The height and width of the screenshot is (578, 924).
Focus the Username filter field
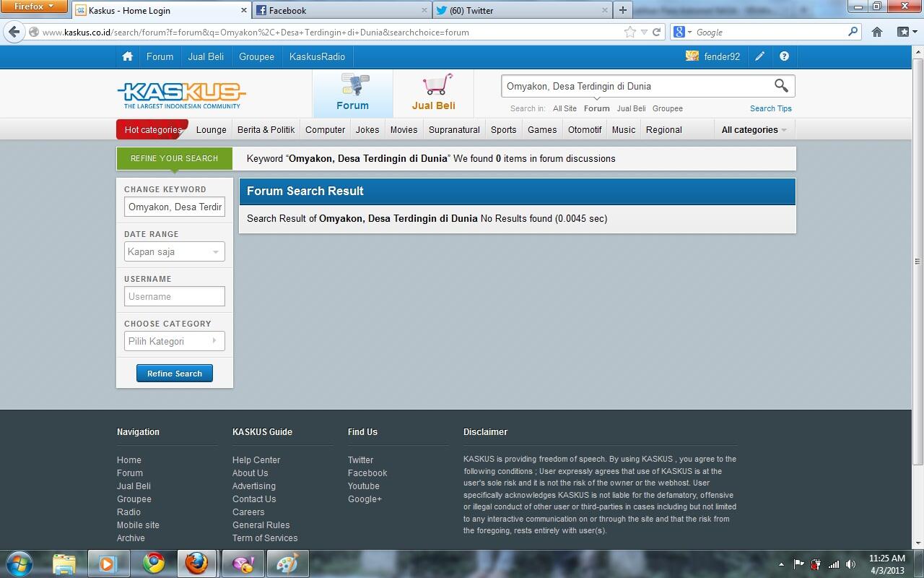click(174, 296)
